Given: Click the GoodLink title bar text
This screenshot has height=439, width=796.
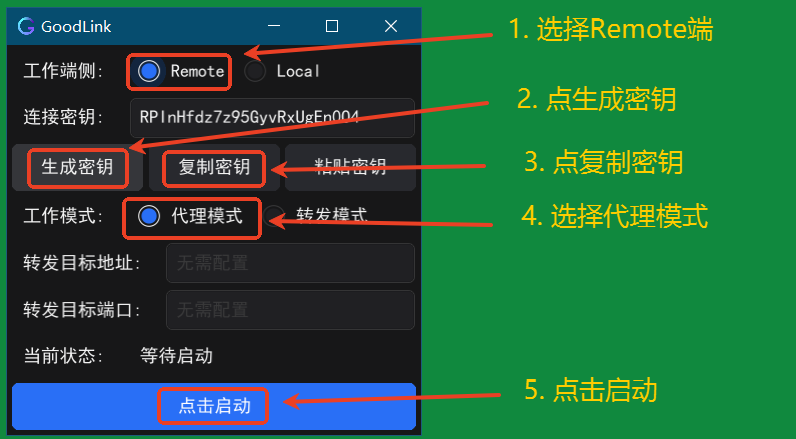Looking at the screenshot, I should point(76,27).
